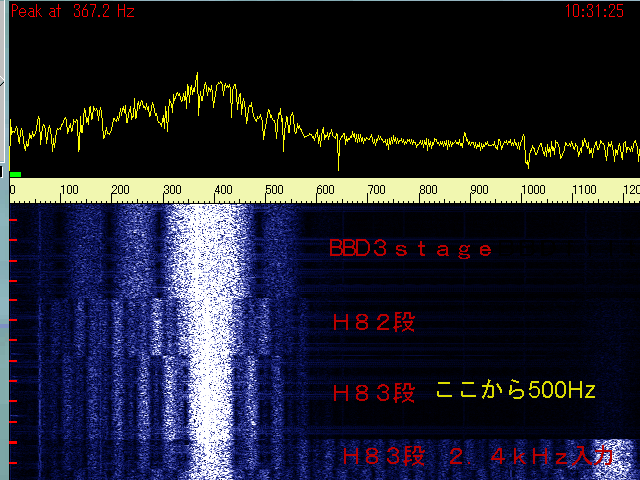Select the H82段 waterfall label
Image resolution: width=640 pixels, height=480 pixels.
tap(373, 322)
